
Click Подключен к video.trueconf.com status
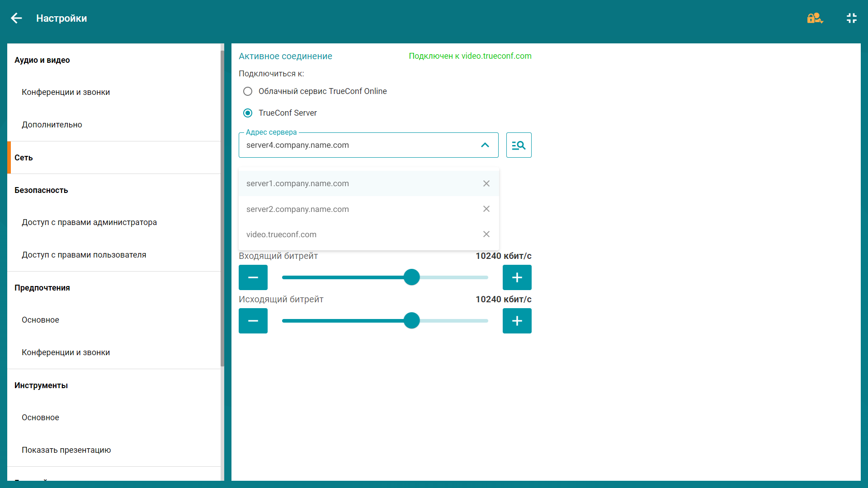click(470, 56)
